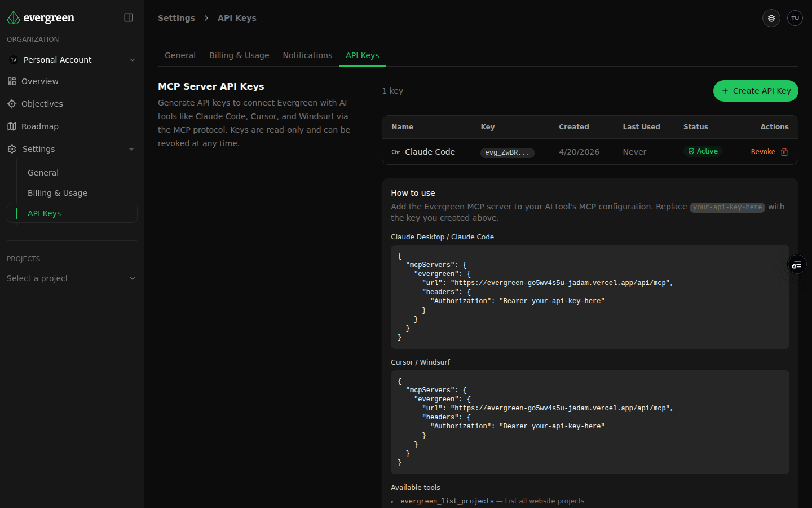Open the debug icon in the top bar
Image resolution: width=812 pixels, height=508 pixels.
coord(771,17)
